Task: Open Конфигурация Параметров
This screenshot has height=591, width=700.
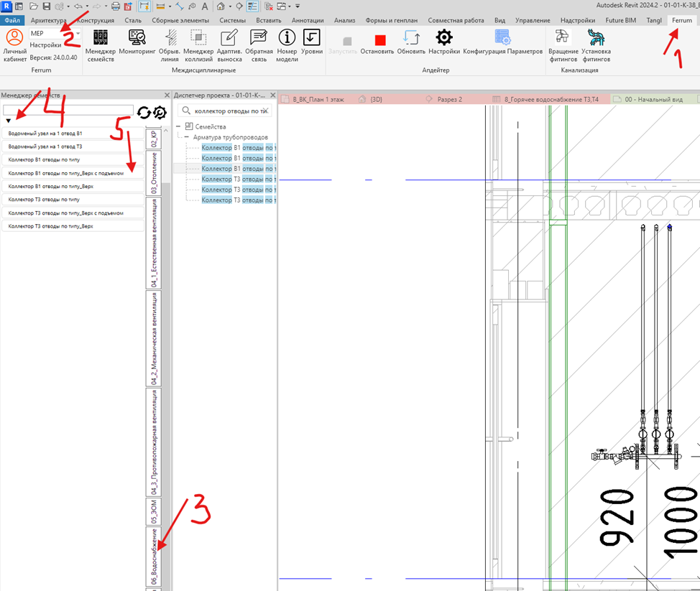Action: [502, 42]
